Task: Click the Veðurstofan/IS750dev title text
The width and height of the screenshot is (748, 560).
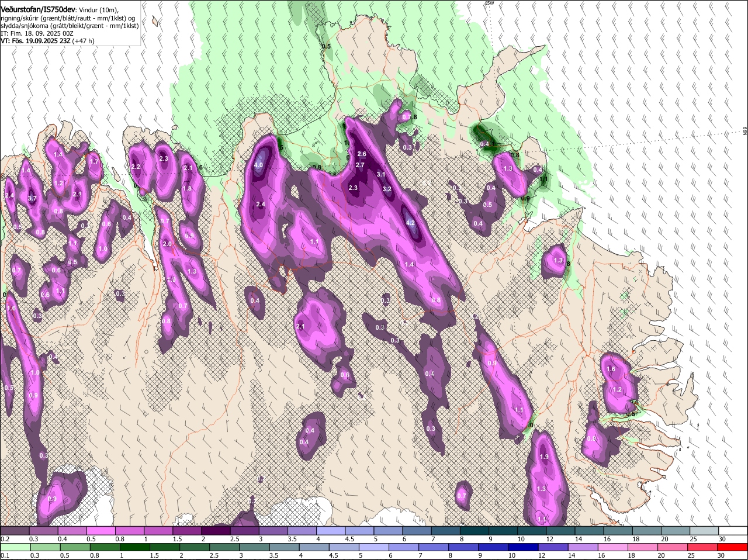Action: pos(37,9)
